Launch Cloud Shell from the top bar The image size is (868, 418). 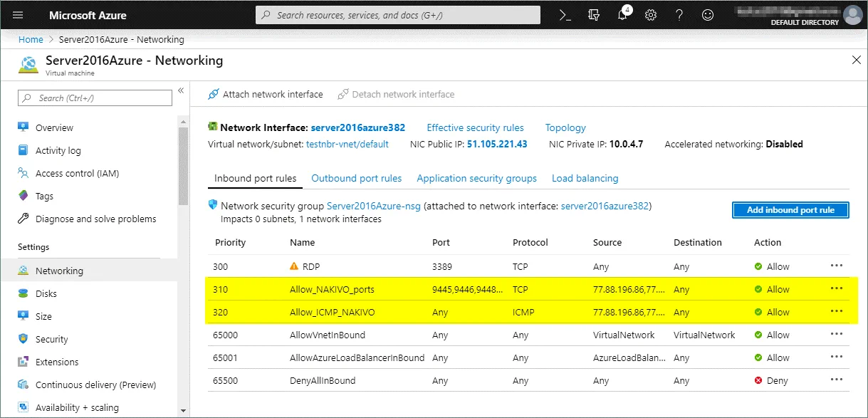(x=565, y=15)
